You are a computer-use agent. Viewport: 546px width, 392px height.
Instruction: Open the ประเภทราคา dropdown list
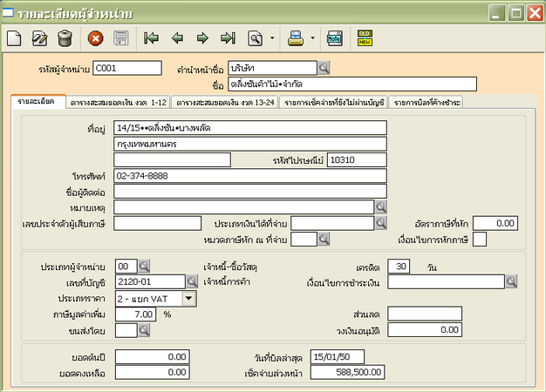click(188, 298)
